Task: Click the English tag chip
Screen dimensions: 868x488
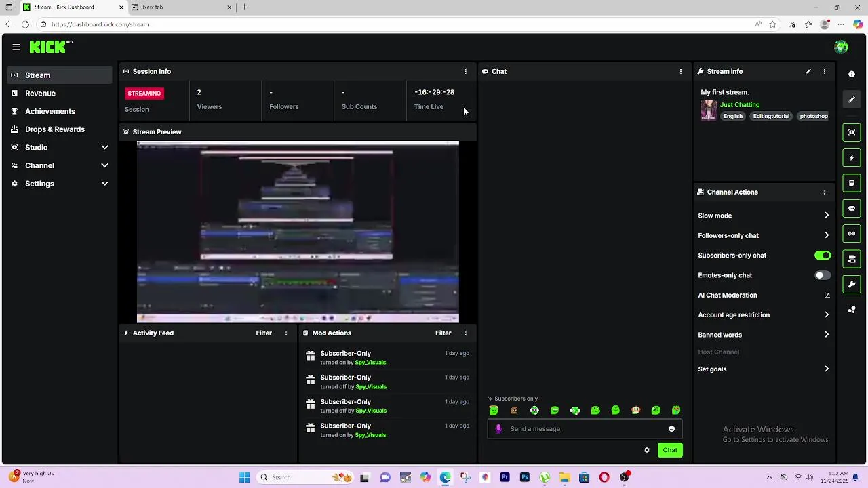Action: pyautogui.click(x=733, y=116)
